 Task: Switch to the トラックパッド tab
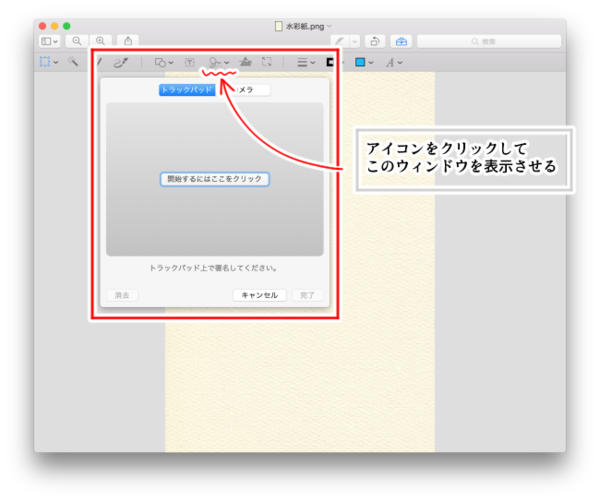187,89
